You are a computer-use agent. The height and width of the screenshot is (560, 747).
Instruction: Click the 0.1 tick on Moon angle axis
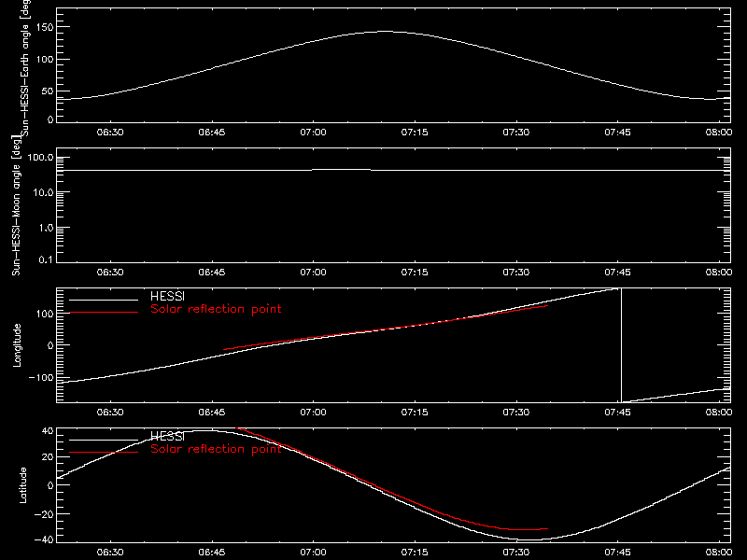coord(46,260)
